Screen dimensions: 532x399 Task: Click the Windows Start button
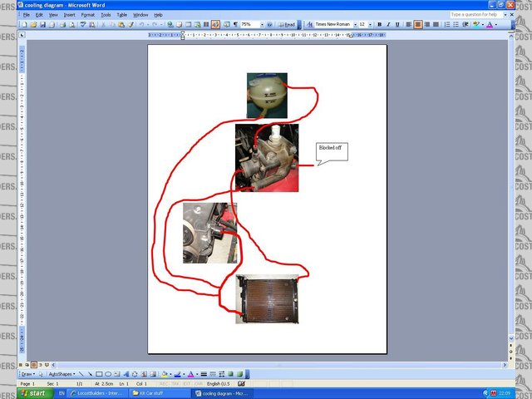(x=32, y=392)
